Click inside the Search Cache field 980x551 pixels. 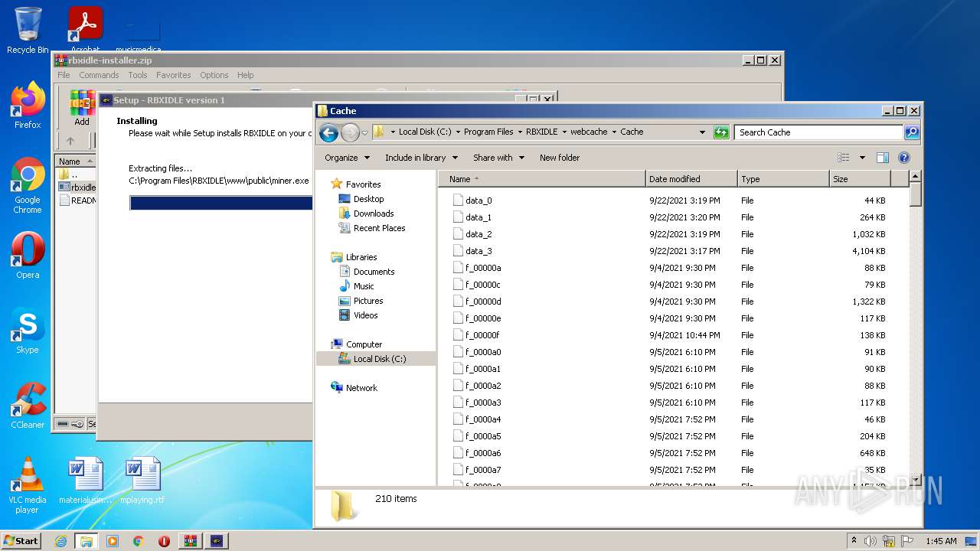pyautogui.click(x=818, y=132)
